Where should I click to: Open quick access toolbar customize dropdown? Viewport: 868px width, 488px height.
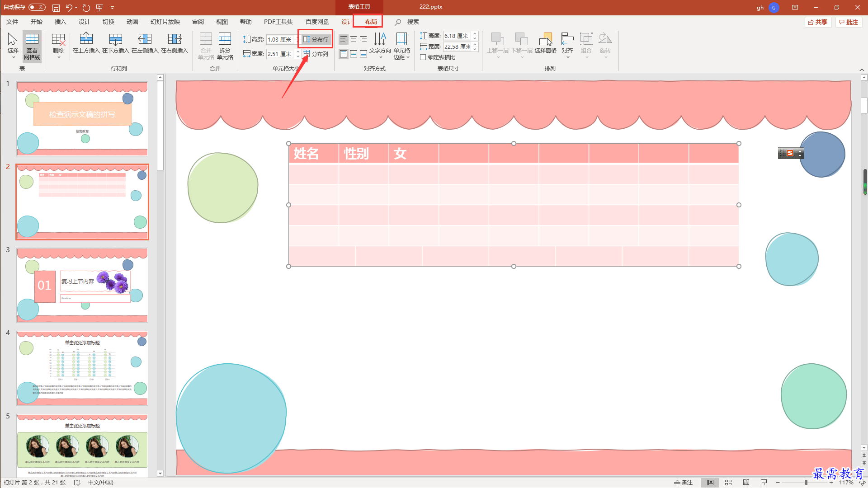click(112, 8)
